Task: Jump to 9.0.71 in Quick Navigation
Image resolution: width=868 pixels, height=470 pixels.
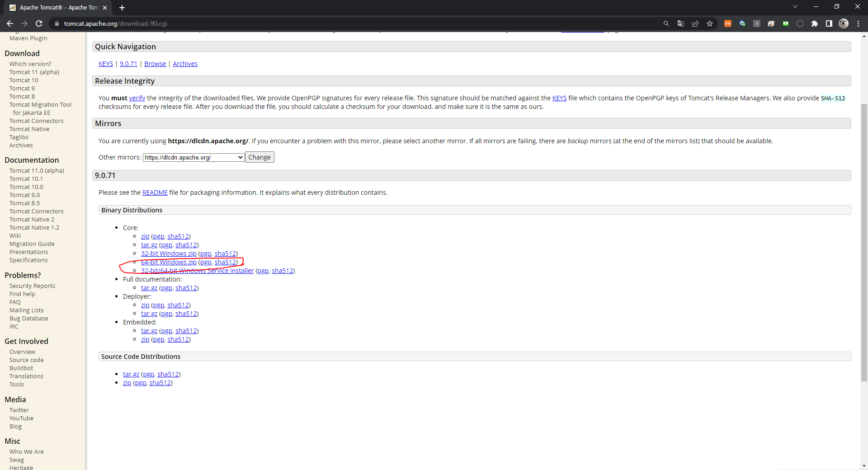Action: pos(128,64)
